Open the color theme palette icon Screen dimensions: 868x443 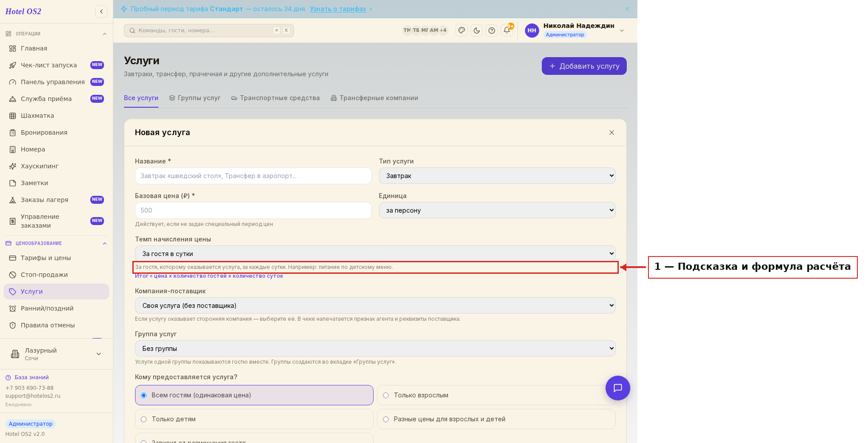(x=462, y=30)
